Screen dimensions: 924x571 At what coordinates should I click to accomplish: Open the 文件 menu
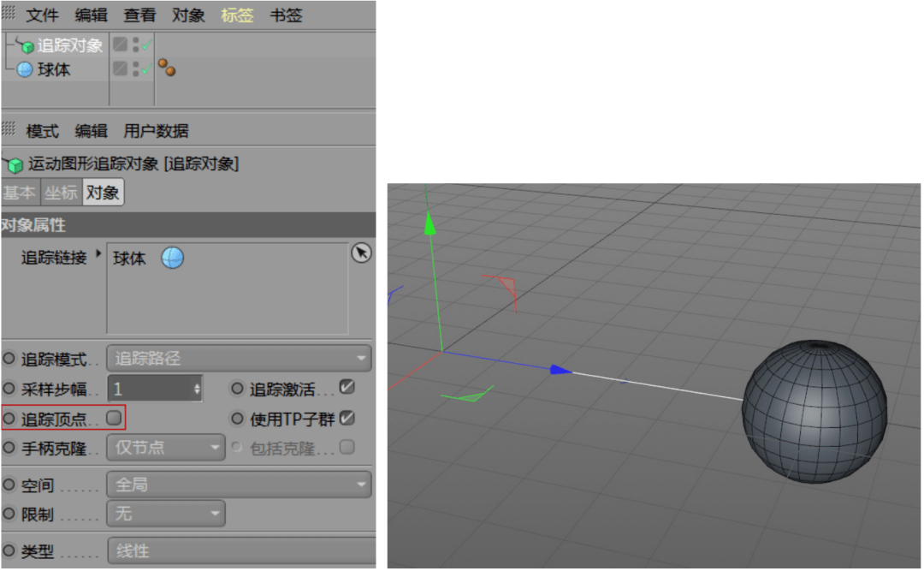43,15
